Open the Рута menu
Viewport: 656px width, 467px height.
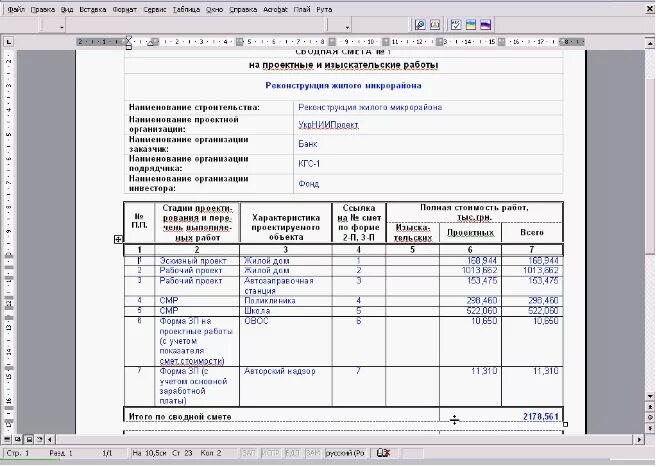324,9
